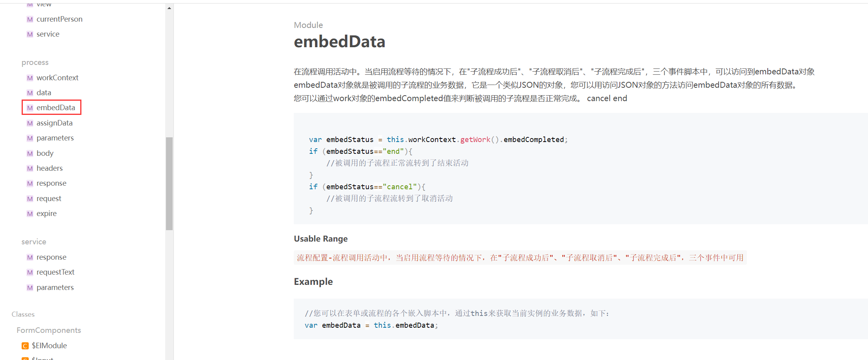Open process parameters module documentation
868x360 pixels.
[x=55, y=138]
